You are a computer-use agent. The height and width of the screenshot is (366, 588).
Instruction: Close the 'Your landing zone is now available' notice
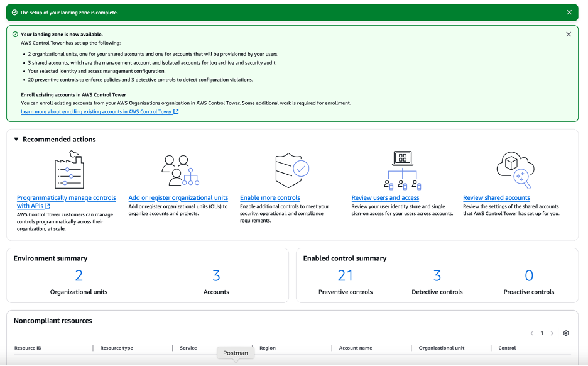pos(569,34)
